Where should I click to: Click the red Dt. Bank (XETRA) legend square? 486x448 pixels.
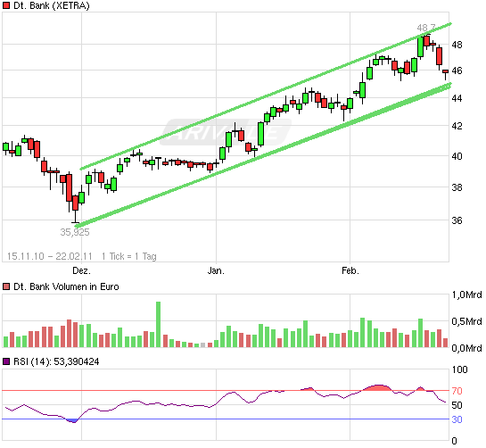point(6,5)
